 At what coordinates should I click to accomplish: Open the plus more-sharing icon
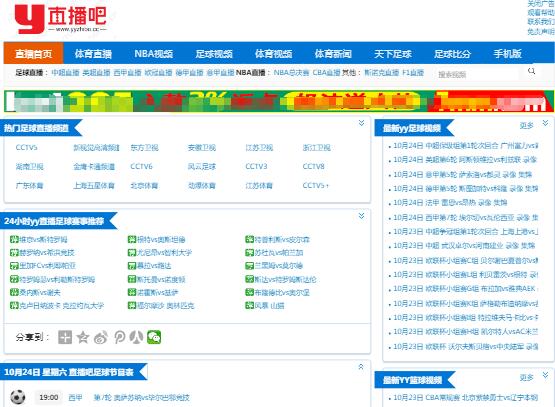click(65, 337)
